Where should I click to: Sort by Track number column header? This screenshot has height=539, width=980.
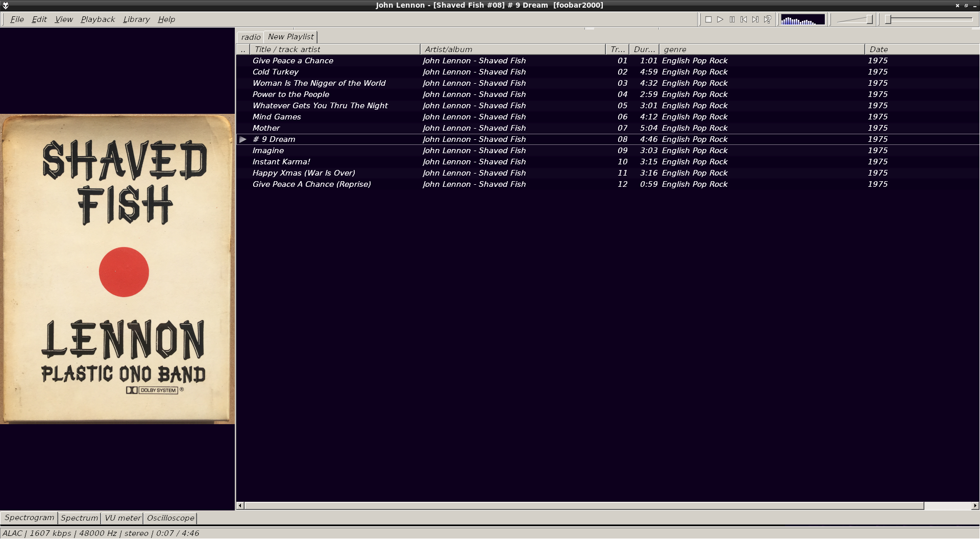(617, 50)
